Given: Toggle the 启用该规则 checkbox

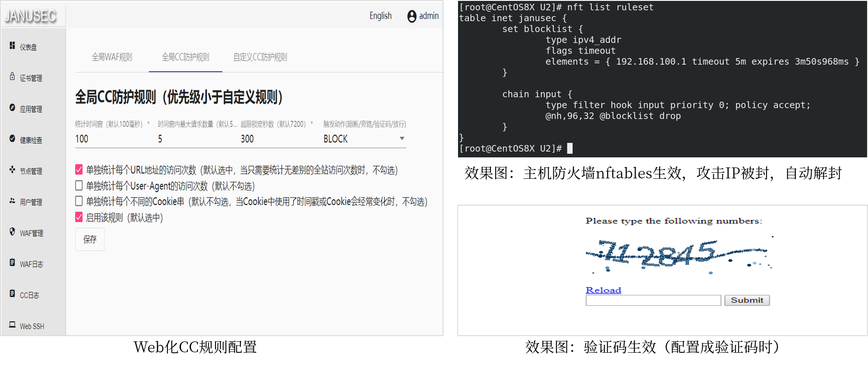Looking at the screenshot, I should coord(79,217).
